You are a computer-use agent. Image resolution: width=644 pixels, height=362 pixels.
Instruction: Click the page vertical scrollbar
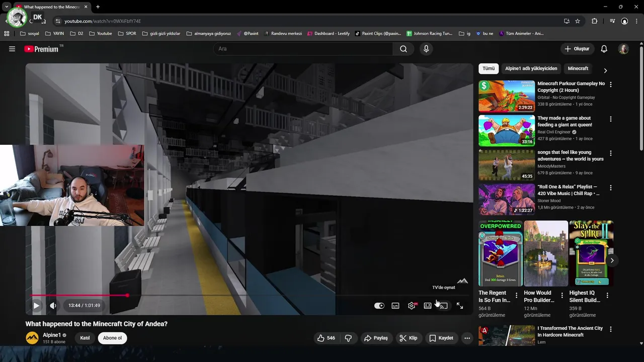click(x=641, y=98)
